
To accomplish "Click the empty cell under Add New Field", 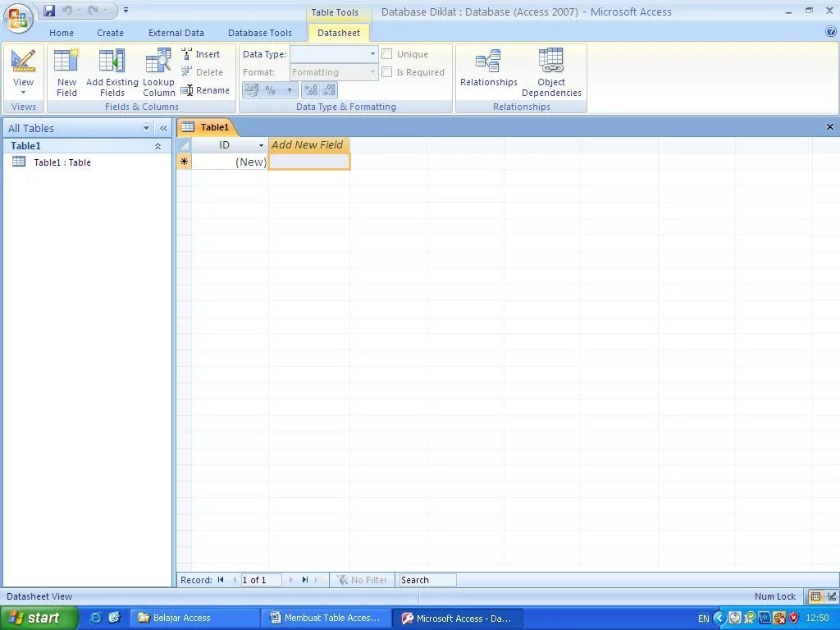I will point(309,162).
